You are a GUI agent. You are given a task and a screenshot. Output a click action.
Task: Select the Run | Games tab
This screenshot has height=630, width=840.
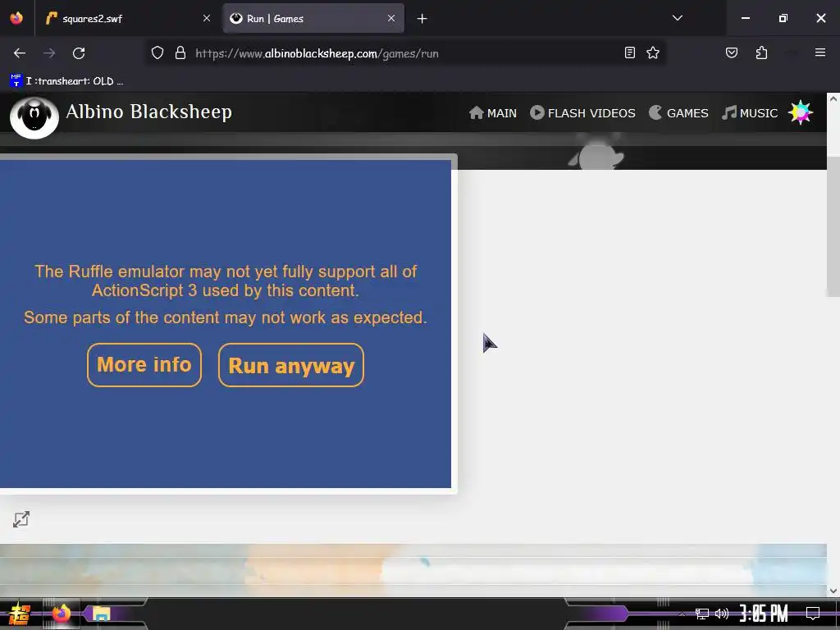pos(313,19)
